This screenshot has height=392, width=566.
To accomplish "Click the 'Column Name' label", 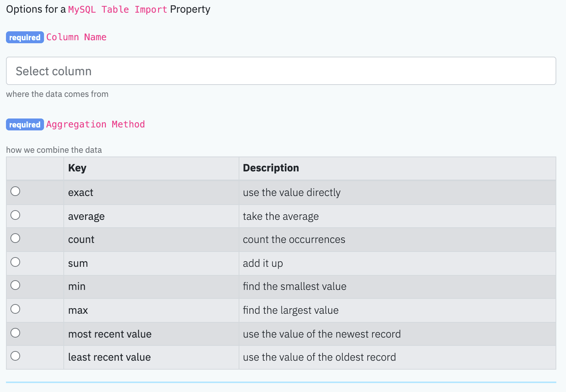I will [76, 37].
